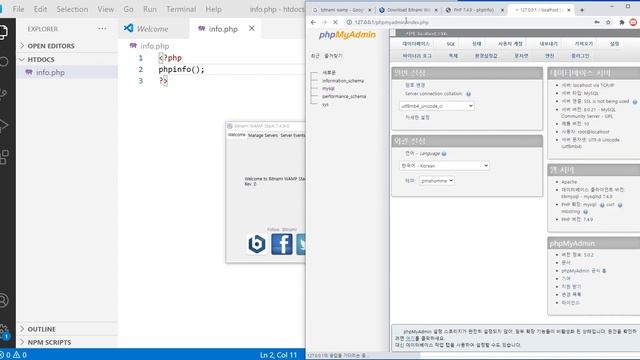This screenshot has width=640, height=360.
Task: Click help icon beside SSL is not being used
Action: click(635, 102)
